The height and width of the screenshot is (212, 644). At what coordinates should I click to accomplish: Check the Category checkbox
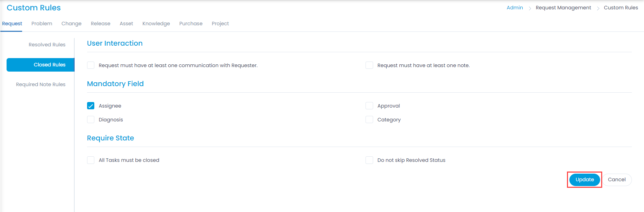[369, 120]
